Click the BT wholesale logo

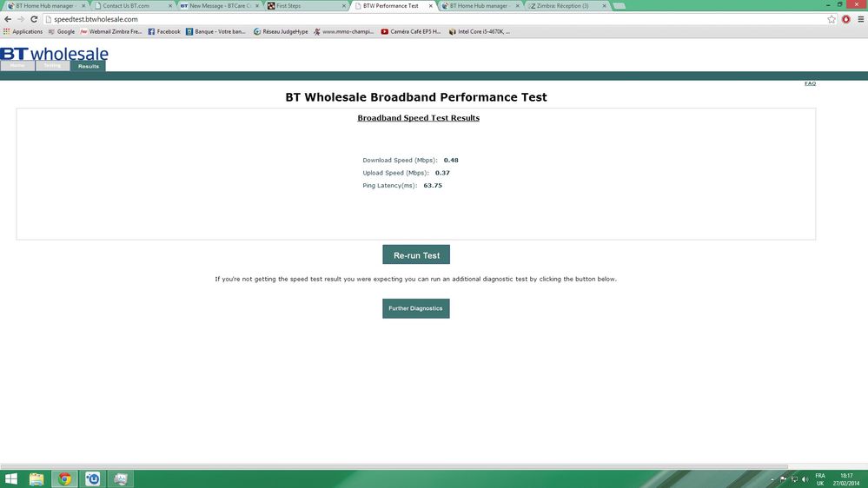tap(54, 53)
